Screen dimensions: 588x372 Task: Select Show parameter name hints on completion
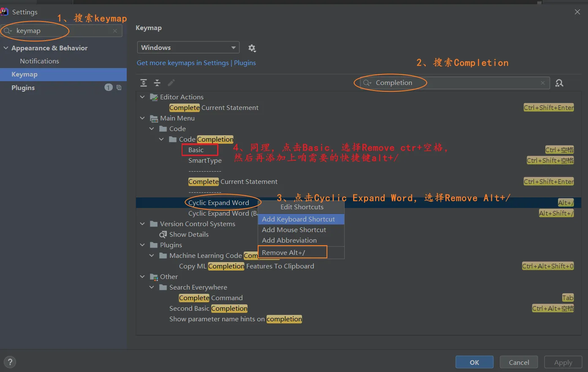(236, 319)
